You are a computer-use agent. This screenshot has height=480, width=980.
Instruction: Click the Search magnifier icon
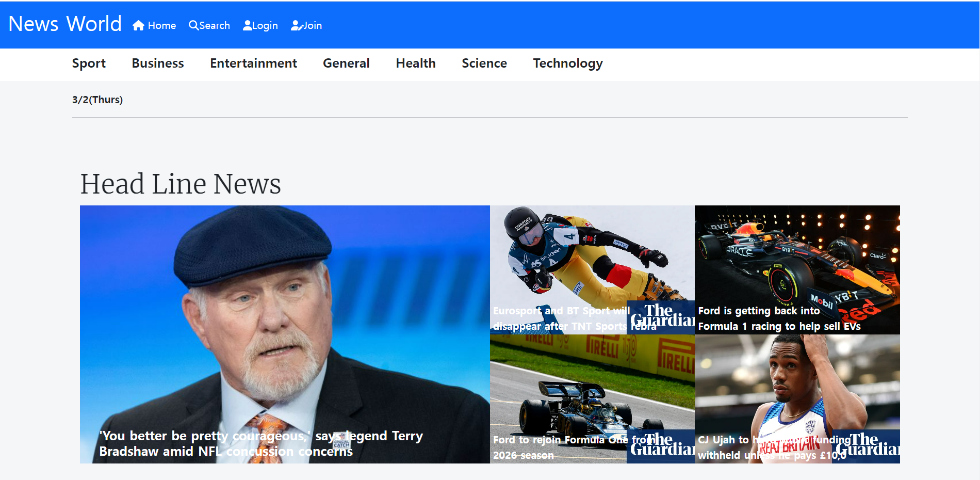tap(193, 25)
